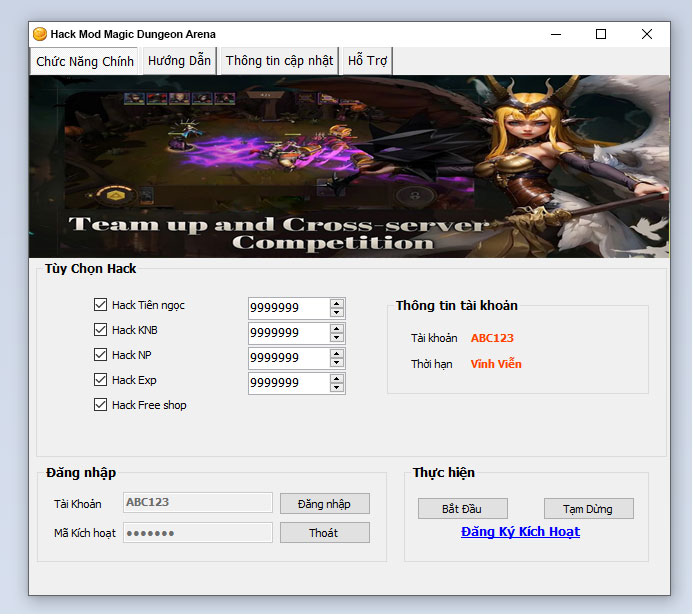Screen dimensions: 693x616
Task: Increase the Hack Exp value with up arrow
Action: tap(337, 379)
